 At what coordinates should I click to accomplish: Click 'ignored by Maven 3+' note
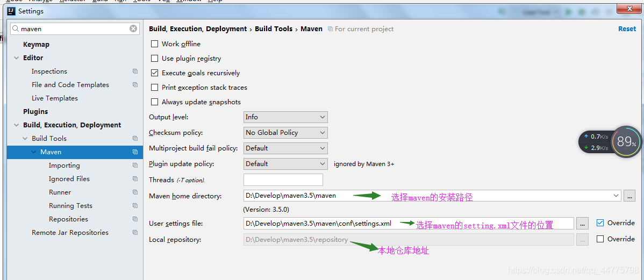click(x=364, y=164)
